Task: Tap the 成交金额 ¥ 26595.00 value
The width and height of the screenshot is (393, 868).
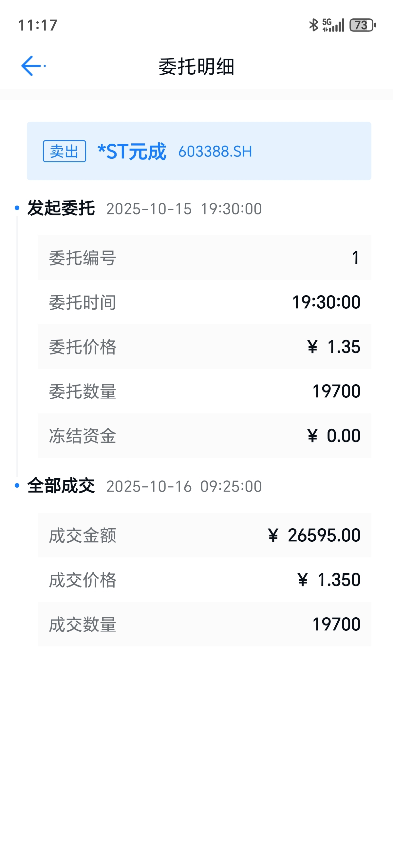Action: point(314,535)
